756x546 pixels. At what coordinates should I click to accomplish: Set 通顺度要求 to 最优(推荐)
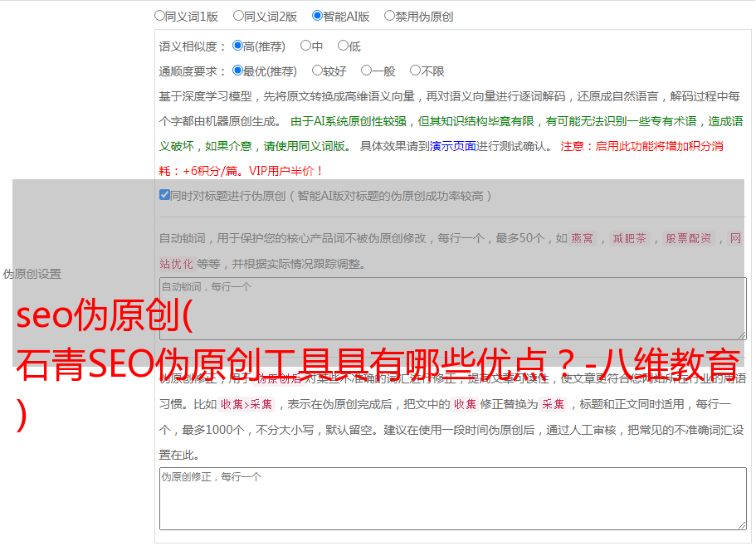(x=237, y=71)
